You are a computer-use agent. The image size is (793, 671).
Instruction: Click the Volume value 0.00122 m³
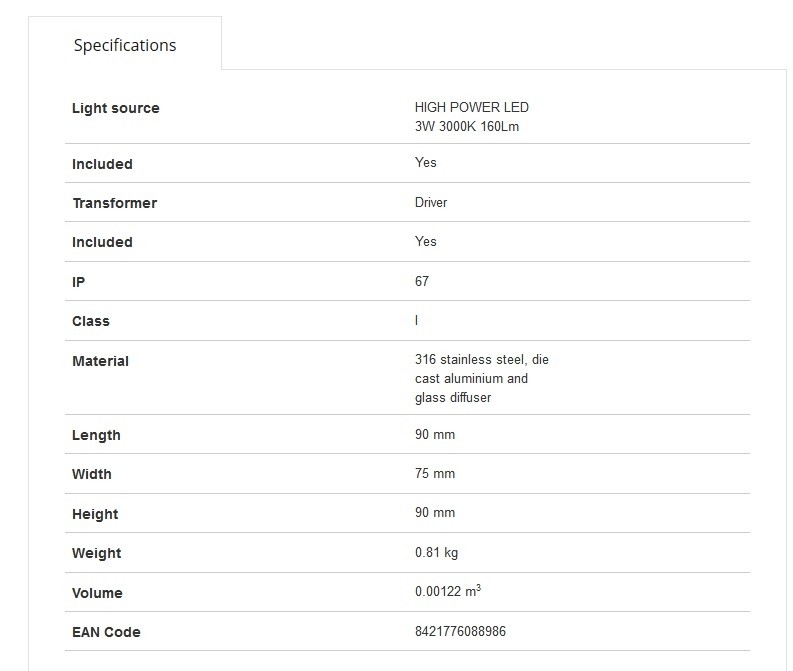tap(448, 591)
